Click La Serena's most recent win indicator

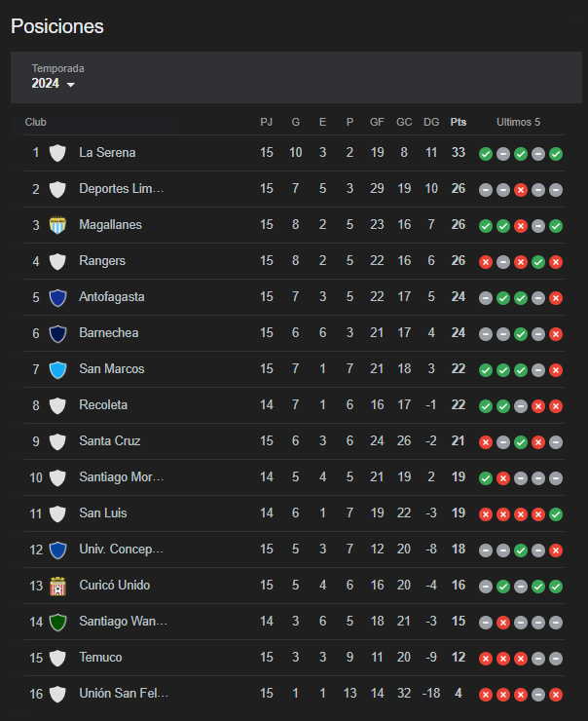click(x=556, y=154)
